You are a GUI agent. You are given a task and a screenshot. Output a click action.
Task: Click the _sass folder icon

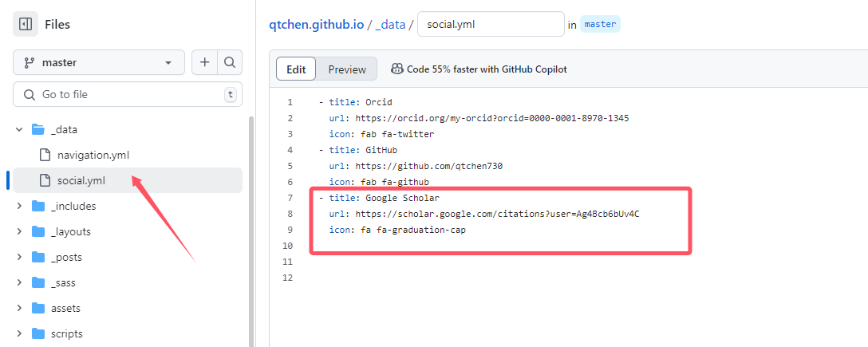tap(38, 283)
